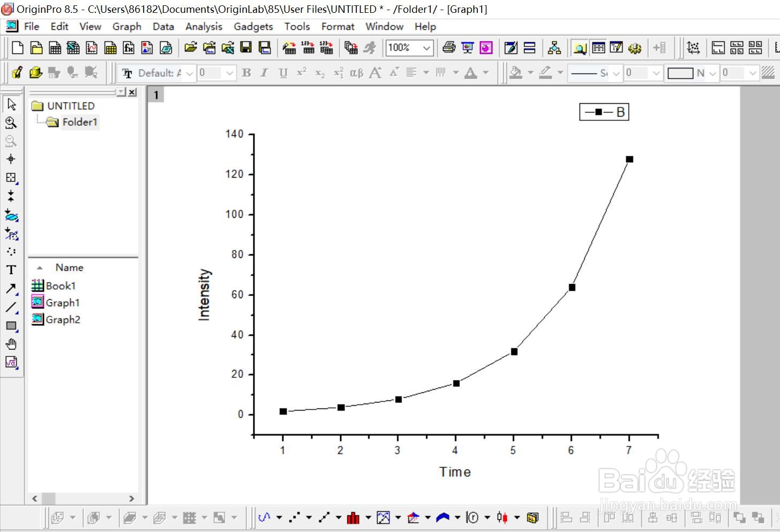Select the Data Selector tool

(11, 196)
